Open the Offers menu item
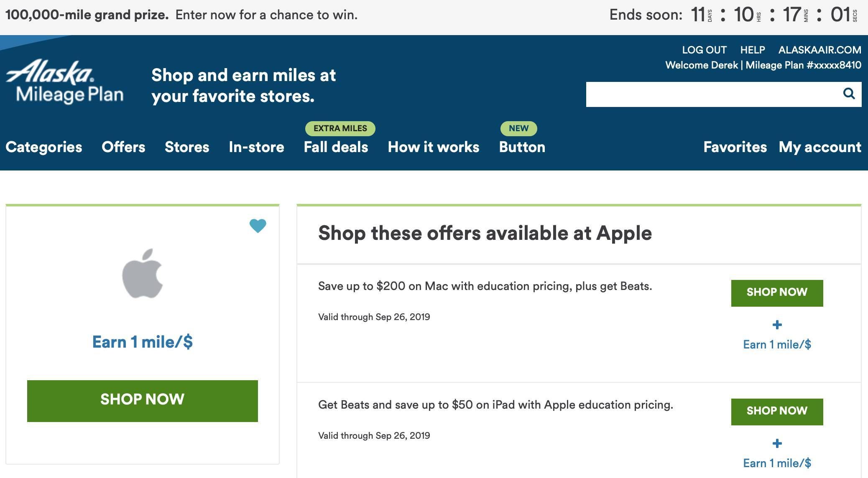Screen dimensions: 868x478 (123, 147)
